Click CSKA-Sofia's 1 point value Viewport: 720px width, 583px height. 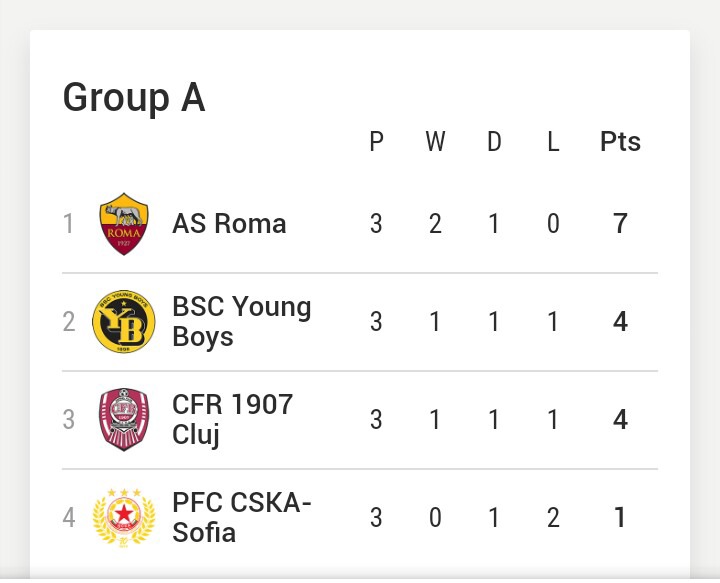pos(620,518)
